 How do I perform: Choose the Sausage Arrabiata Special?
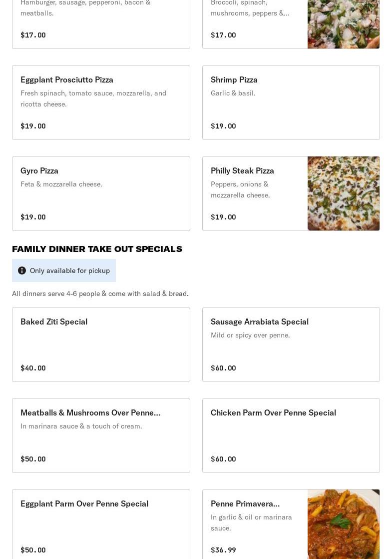pyautogui.click(x=291, y=344)
